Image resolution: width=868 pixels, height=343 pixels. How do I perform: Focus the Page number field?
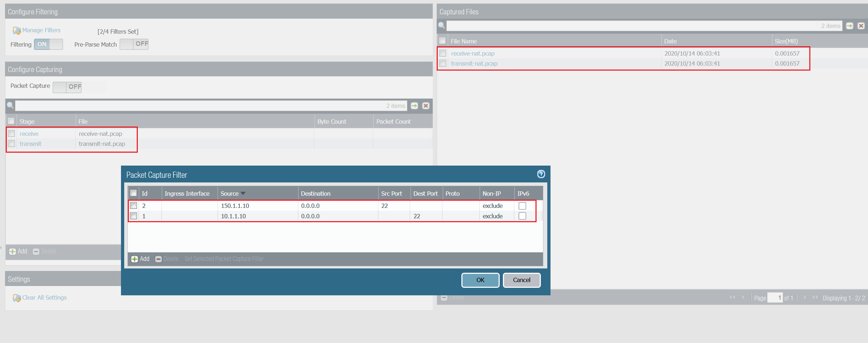(x=775, y=297)
